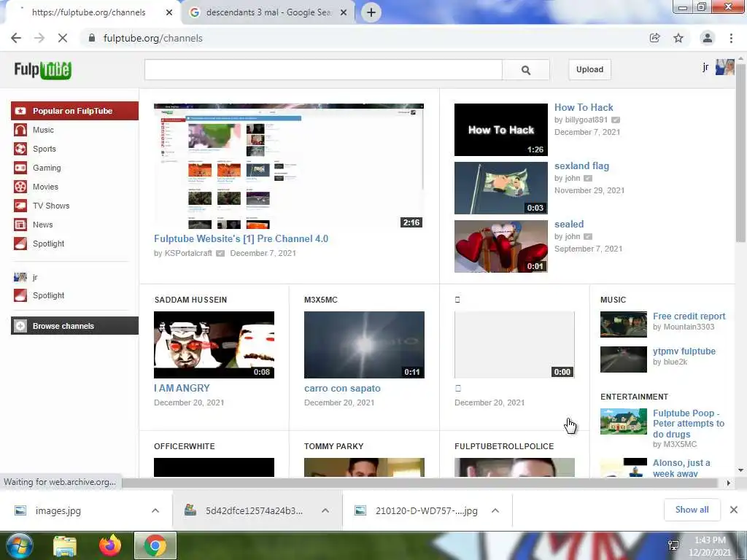The height and width of the screenshot is (560, 747).
Task: Open the Music category icon in sidebar
Action: [x=20, y=130]
